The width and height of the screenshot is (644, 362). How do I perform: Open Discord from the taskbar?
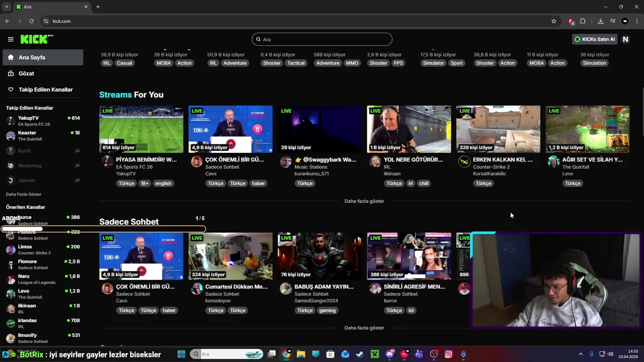click(389, 354)
